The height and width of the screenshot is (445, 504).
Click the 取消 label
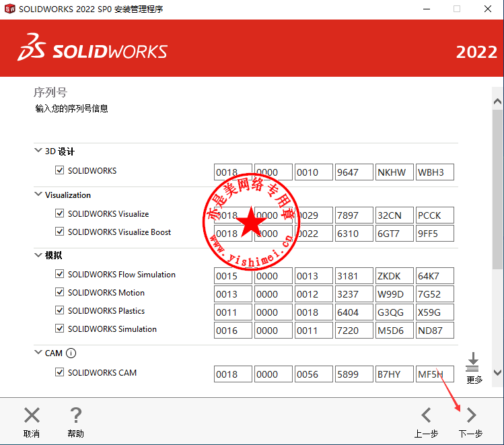click(x=32, y=434)
